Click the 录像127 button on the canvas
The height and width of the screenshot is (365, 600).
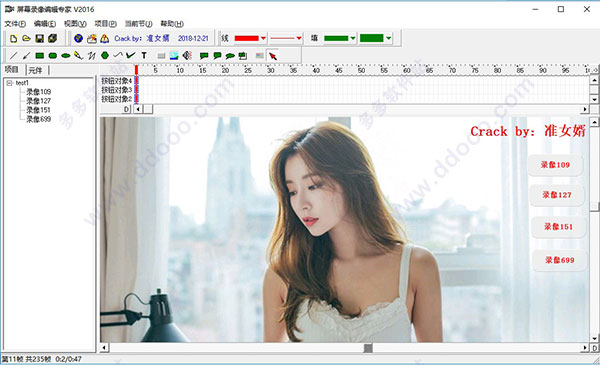pyautogui.click(x=557, y=195)
